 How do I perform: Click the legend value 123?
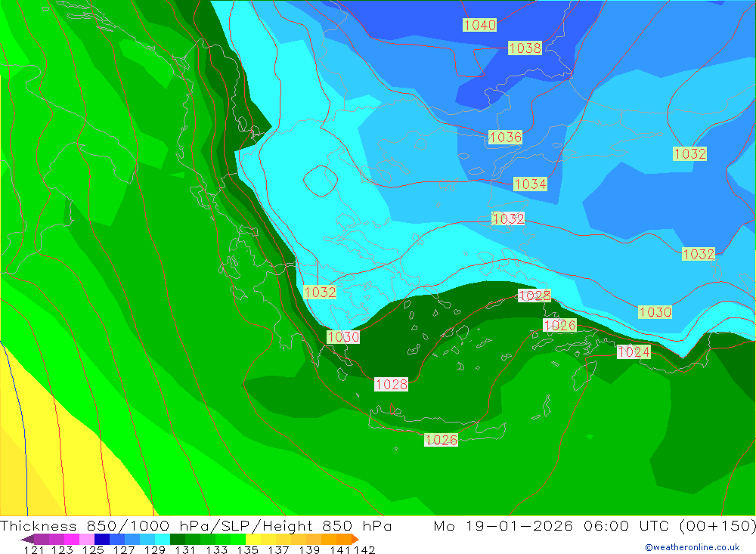62,549
